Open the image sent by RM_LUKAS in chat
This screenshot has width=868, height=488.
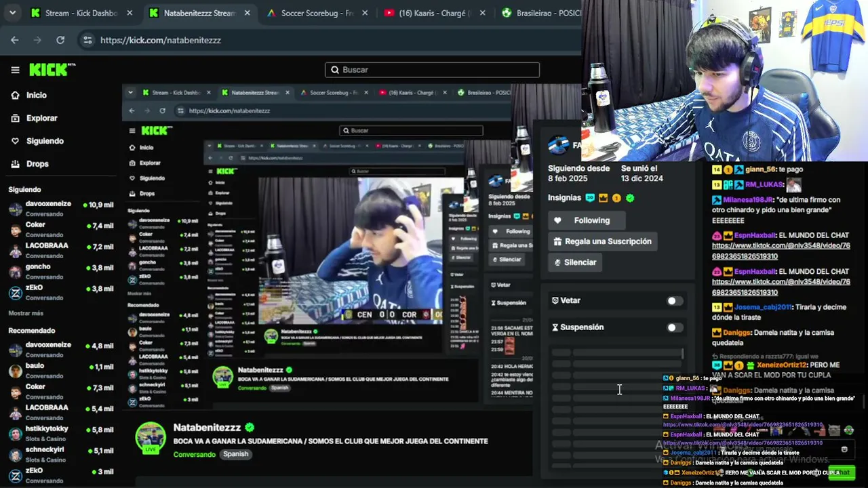[793, 185]
